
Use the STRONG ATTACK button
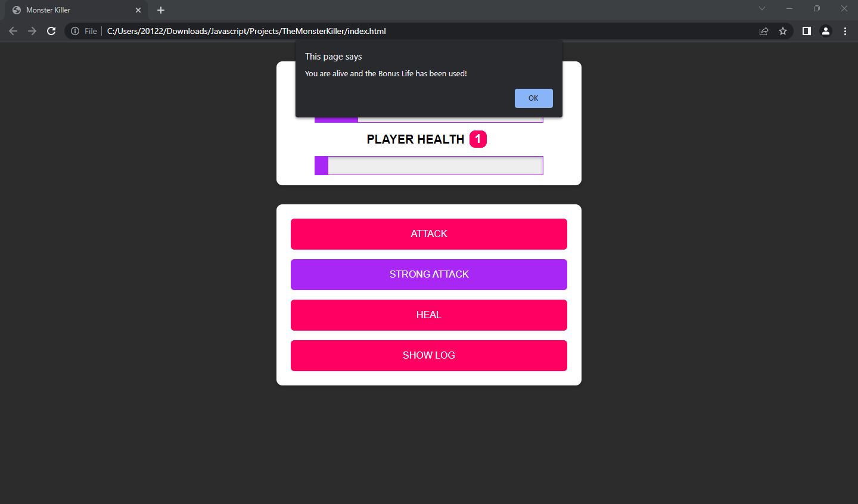(429, 275)
